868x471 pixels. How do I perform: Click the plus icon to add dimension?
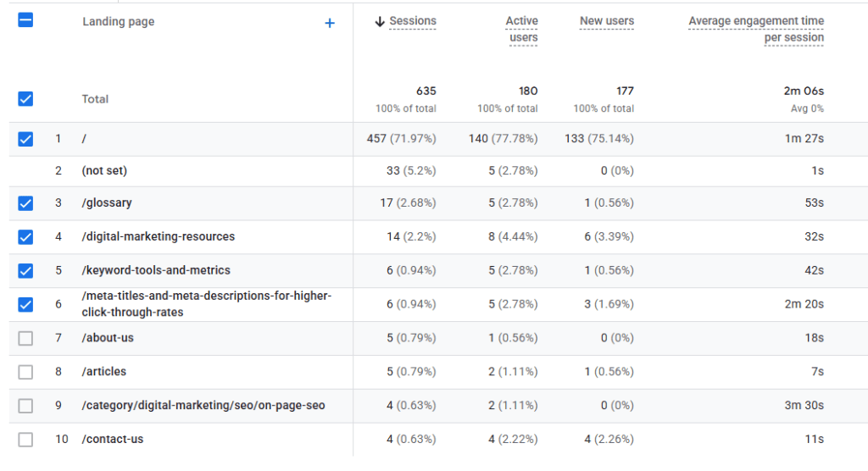click(x=330, y=23)
